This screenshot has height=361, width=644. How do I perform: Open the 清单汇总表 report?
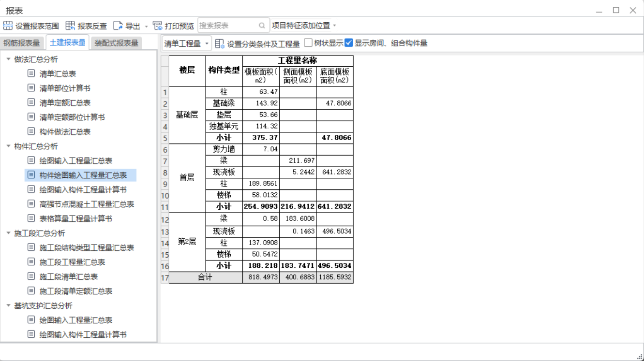point(58,73)
